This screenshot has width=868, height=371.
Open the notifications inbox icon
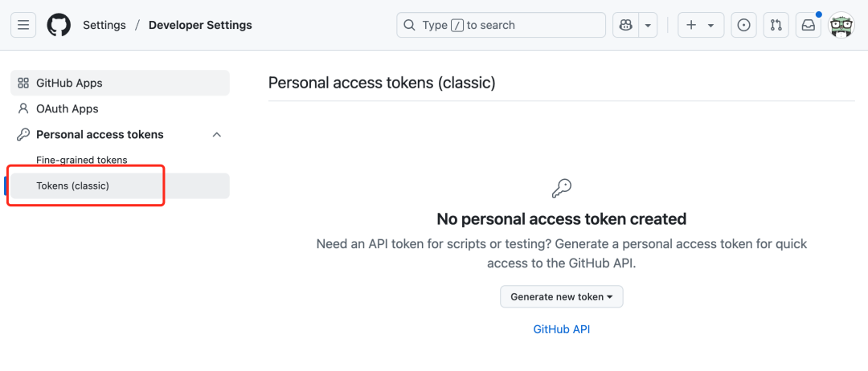(809, 25)
